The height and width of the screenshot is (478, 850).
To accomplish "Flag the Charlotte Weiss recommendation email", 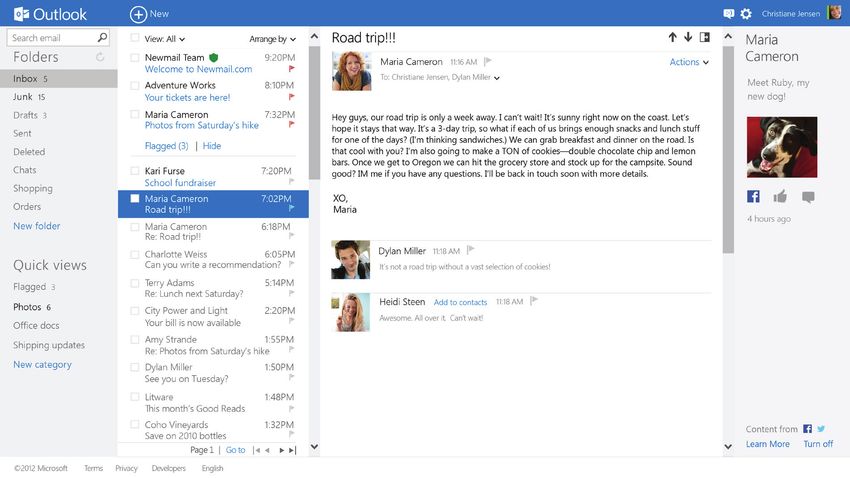I will click(x=292, y=264).
